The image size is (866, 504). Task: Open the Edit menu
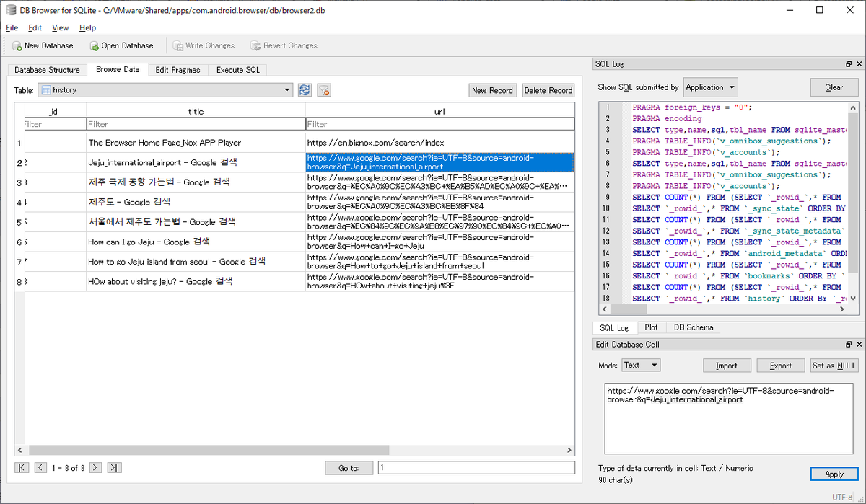pyautogui.click(x=35, y=27)
